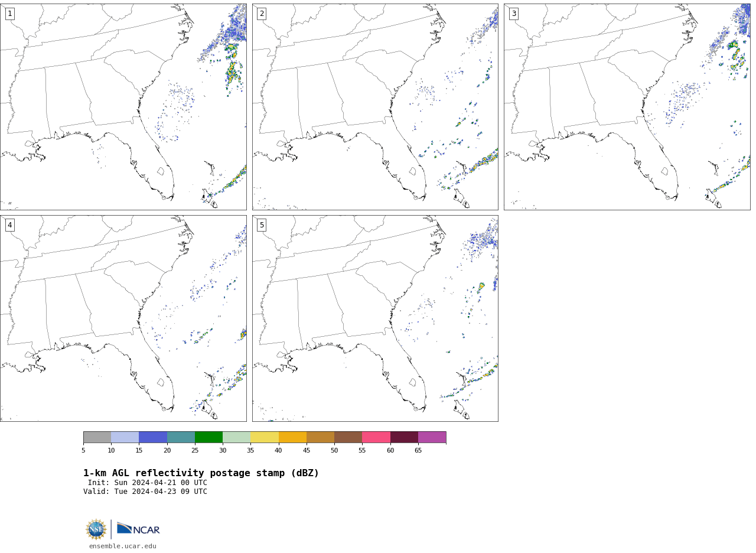This screenshot has height=553, width=756.
Task: Click the teal 20-25 dBZ swatch
Action: [x=181, y=437]
